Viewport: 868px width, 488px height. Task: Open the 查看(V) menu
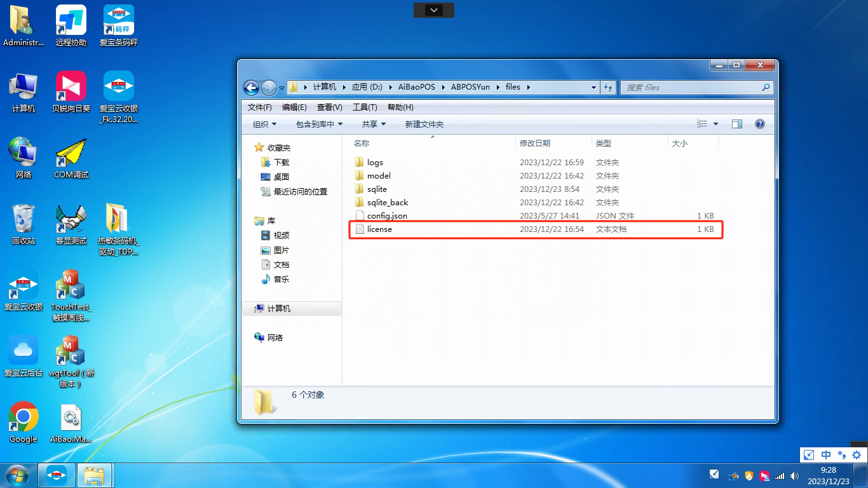click(x=329, y=107)
